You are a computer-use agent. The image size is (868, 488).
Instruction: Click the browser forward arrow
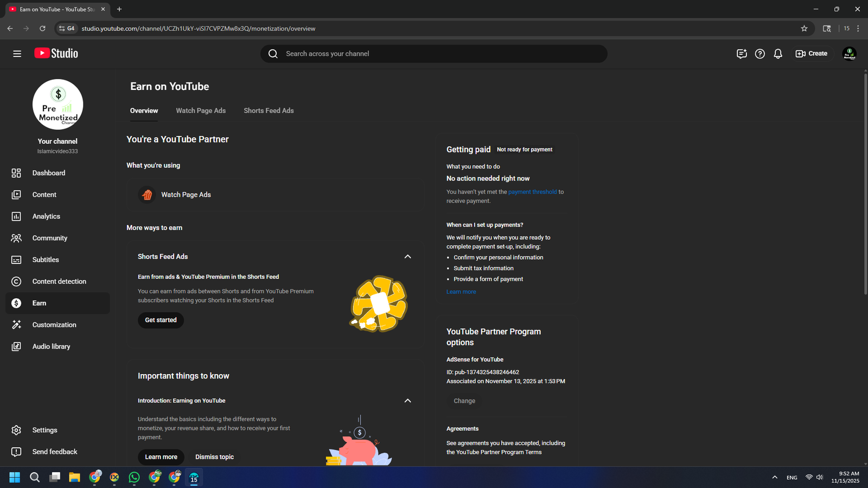pyautogui.click(x=26, y=29)
